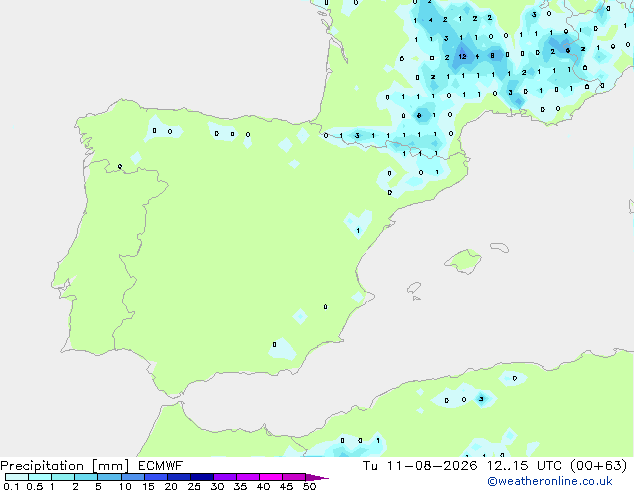Viewport: 634px width, 490px height.
Task: Pick the 10–15 mm blue legend swatch
Action: [x=132, y=477]
